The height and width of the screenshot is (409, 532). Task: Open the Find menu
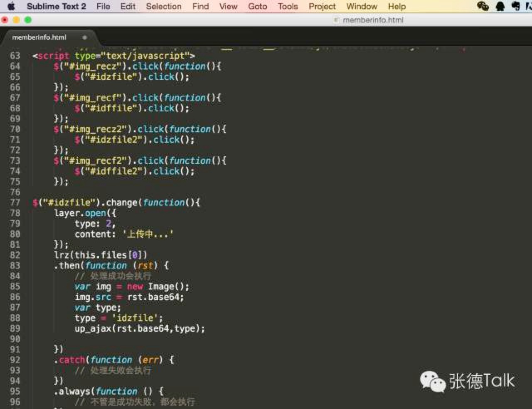(200, 6)
